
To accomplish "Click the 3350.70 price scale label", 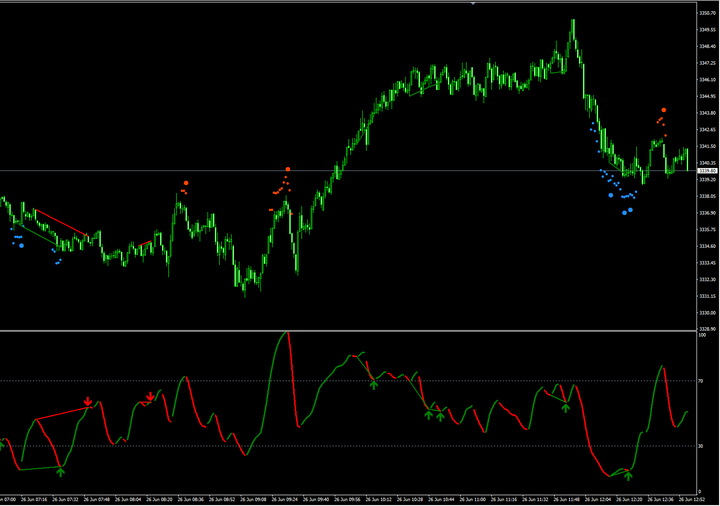I will coord(705,13).
